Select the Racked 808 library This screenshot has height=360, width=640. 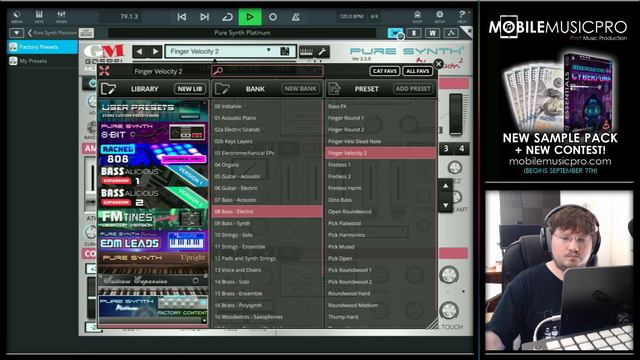click(x=153, y=154)
